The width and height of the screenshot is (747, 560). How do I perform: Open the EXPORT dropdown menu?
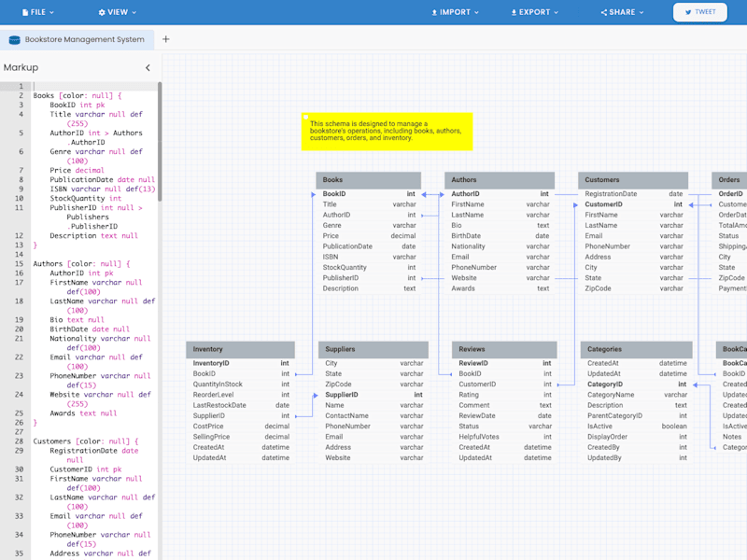pos(534,12)
